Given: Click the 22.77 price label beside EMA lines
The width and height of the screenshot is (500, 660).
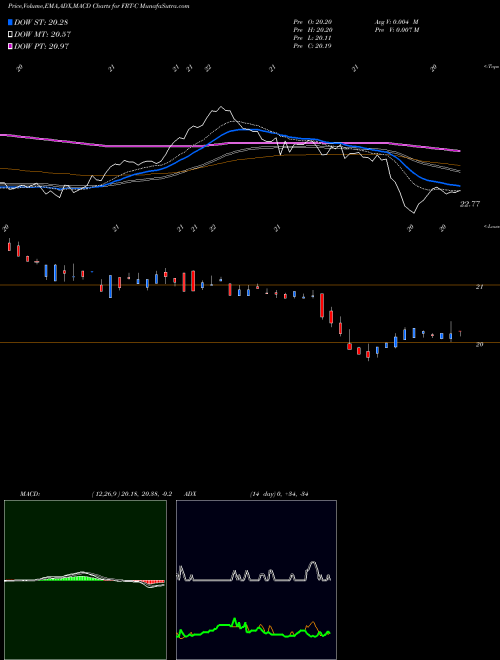Looking at the screenshot, I should [470, 204].
